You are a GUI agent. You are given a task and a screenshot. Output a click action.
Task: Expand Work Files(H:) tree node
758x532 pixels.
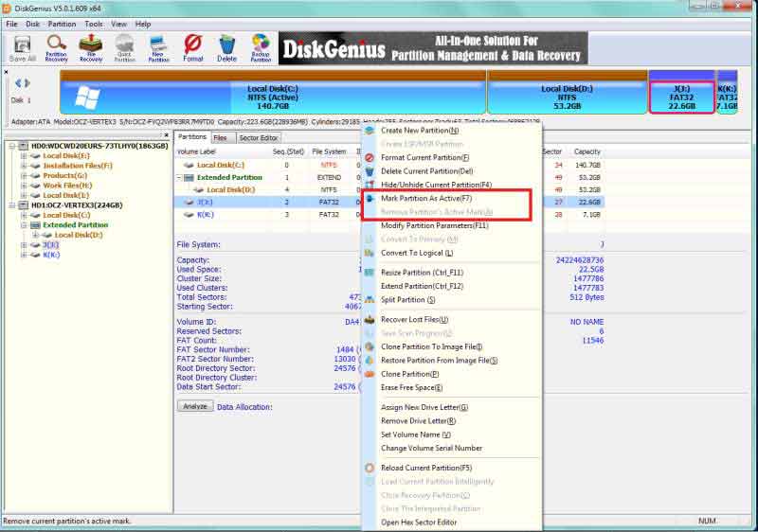tap(23, 186)
